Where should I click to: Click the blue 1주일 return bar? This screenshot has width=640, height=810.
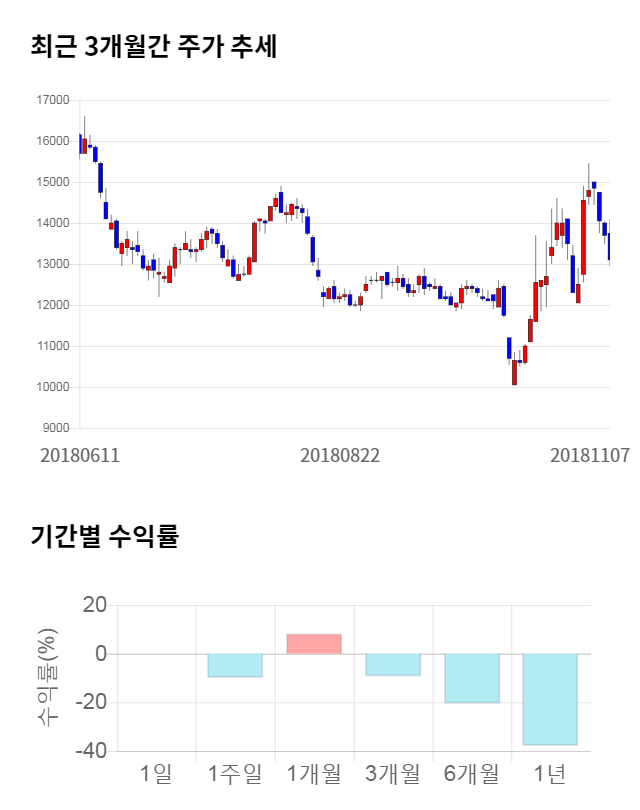click(235, 665)
